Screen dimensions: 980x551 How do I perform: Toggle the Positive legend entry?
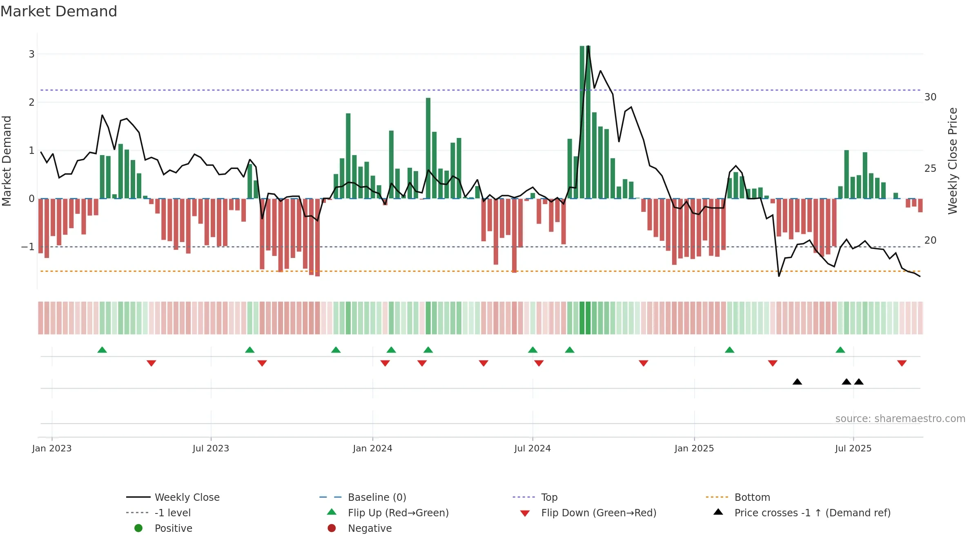point(163,528)
